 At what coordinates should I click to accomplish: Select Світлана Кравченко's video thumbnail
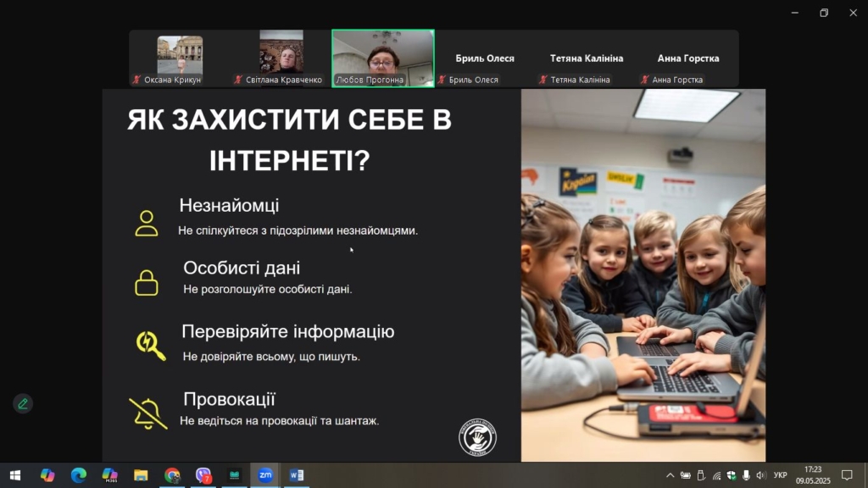point(281,58)
